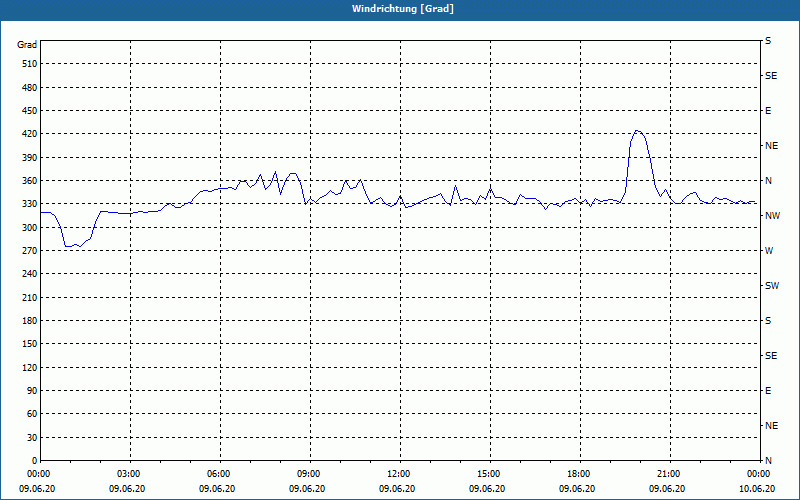Click the wind curve peak near 420 degrees
800x500 pixels.
(x=637, y=131)
